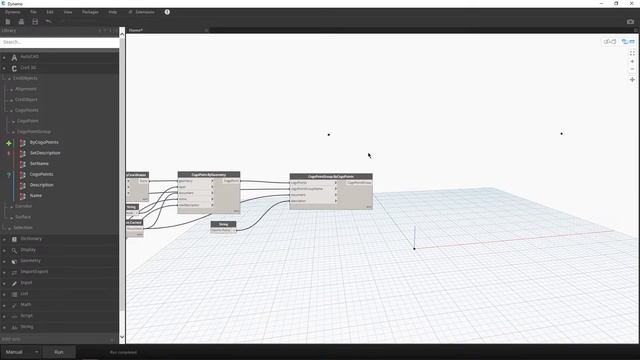
Task: Click the List category icon
Action: click(14, 294)
